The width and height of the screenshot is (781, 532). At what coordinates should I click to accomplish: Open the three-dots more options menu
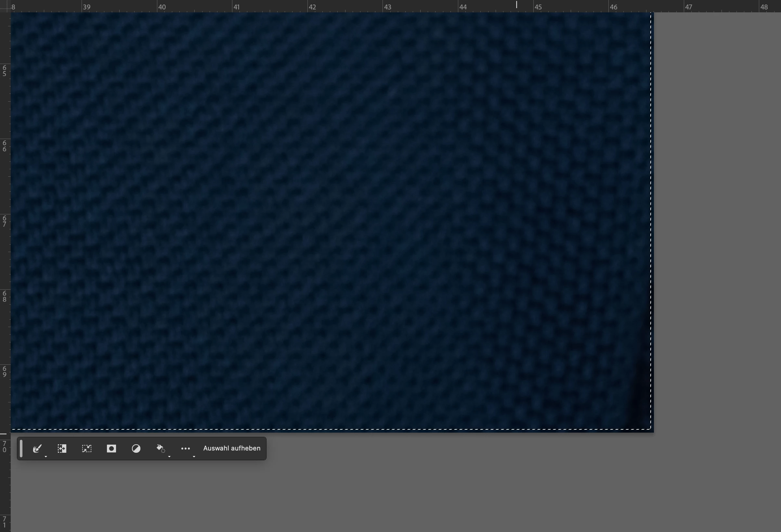(x=186, y=449)
